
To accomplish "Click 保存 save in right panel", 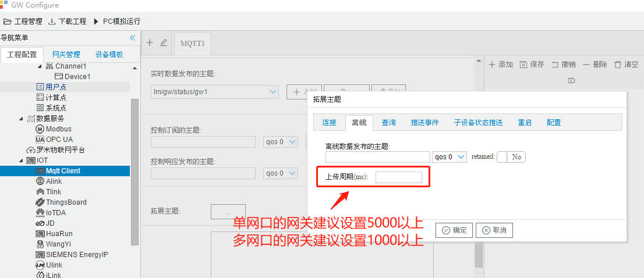I will (x=532, y=65).
